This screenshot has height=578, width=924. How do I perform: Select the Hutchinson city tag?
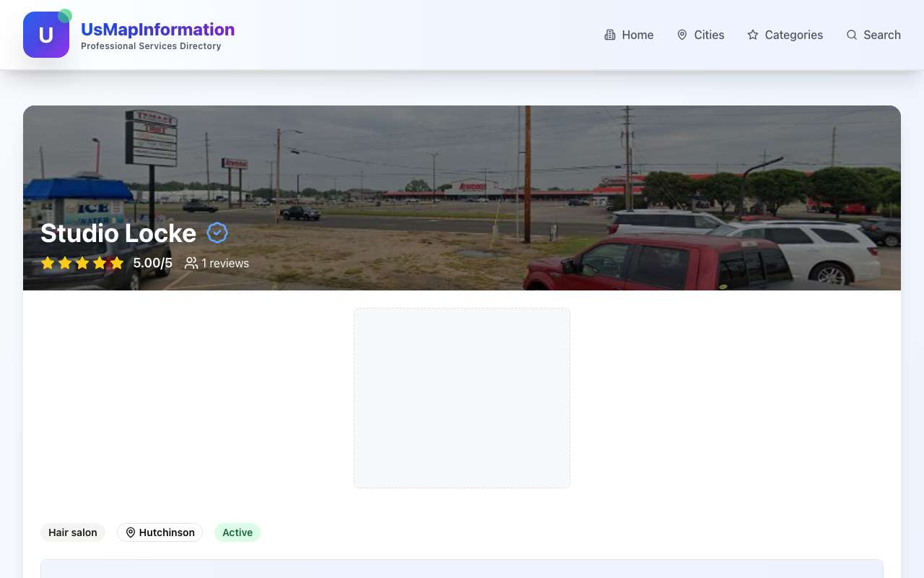click(x=160, y=532)
